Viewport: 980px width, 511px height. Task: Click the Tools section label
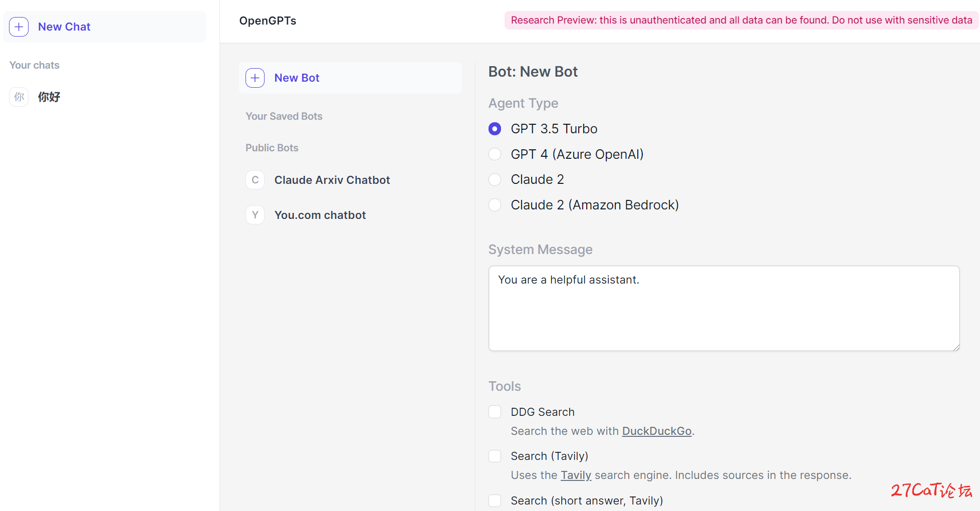point(505,386)
